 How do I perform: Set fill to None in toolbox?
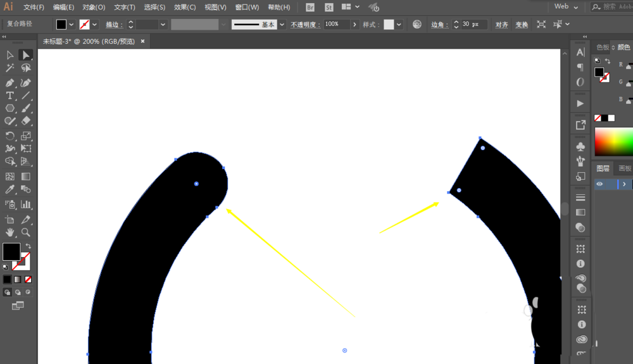tap(28, 279)
